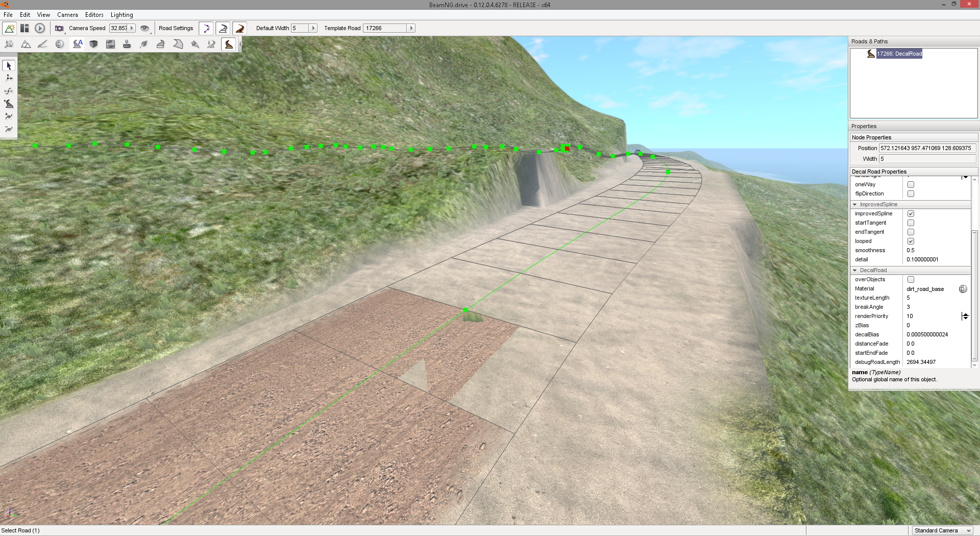This screenshot has height=536, width=980.
Task: Choose the Select Road arrow tool
Action: 9,66
